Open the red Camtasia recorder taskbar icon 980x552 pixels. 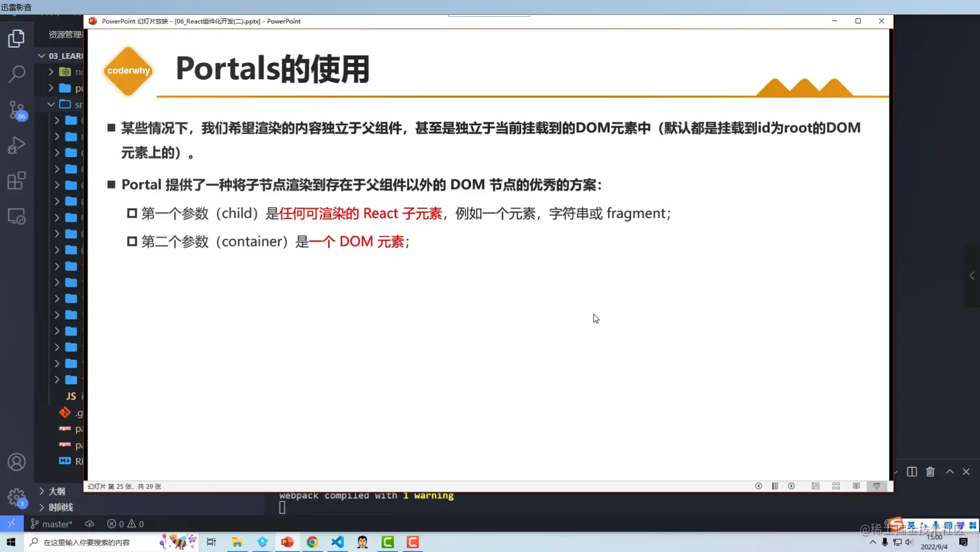(x=413, y=542)
